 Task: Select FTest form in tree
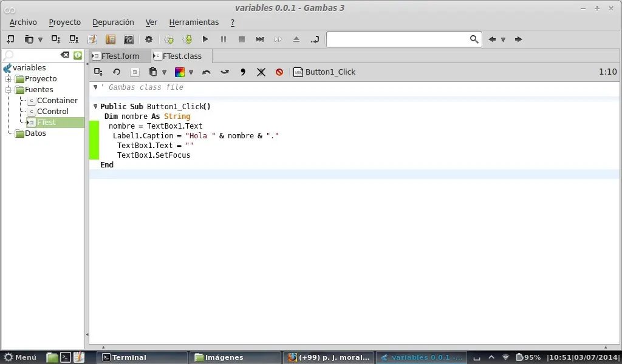click(46, 123)
